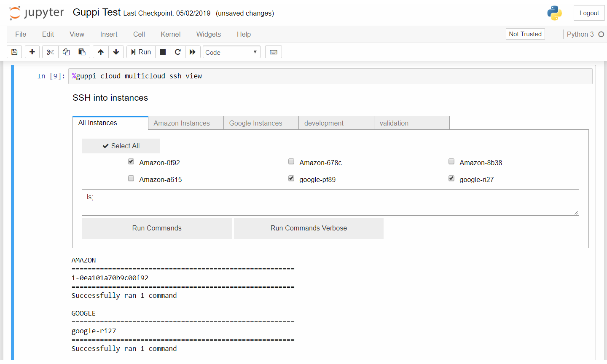Switch to Google Instances tab
The width and height of the screenshot is (607, 364).
261,123
